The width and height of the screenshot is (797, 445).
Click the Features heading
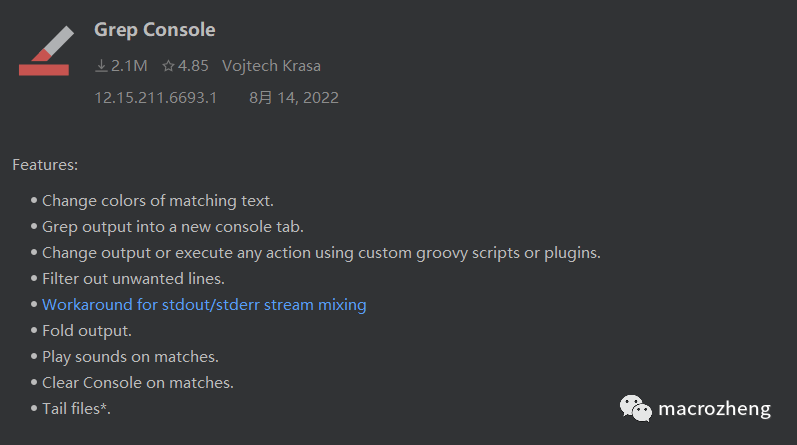(45, 165)
